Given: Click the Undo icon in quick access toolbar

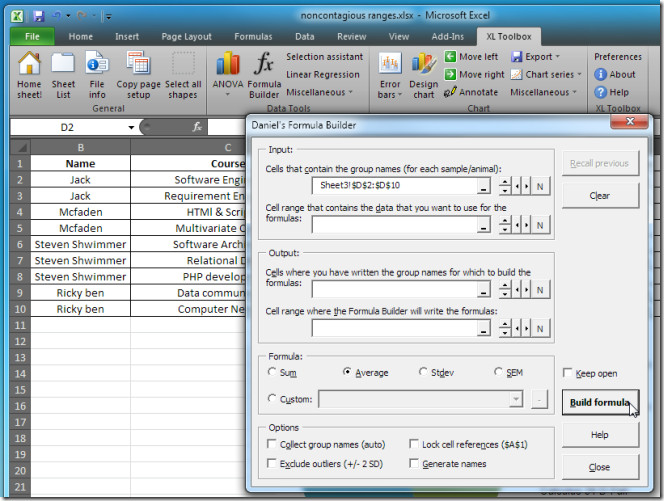Looking at the screenshot, I should (56, 16).
